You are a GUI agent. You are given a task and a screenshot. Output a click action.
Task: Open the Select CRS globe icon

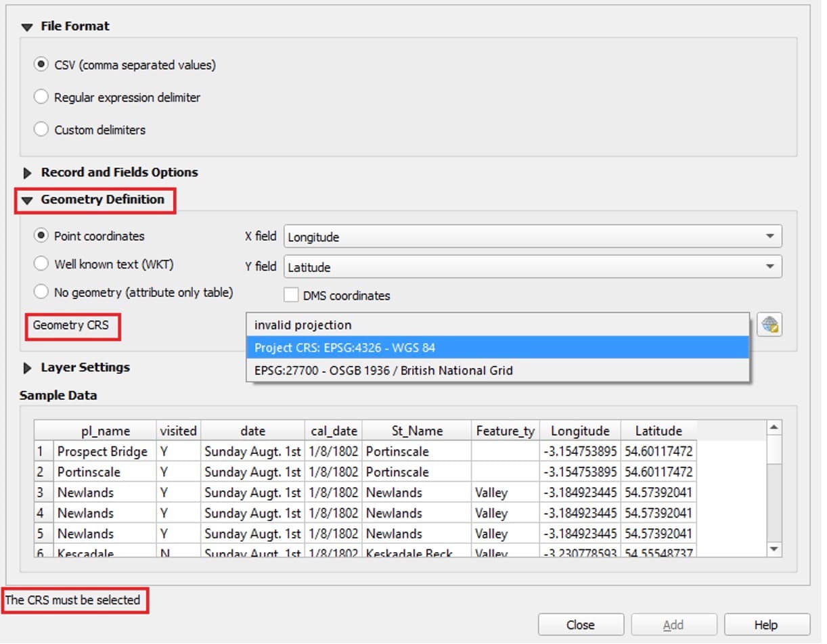pos(769,325)
